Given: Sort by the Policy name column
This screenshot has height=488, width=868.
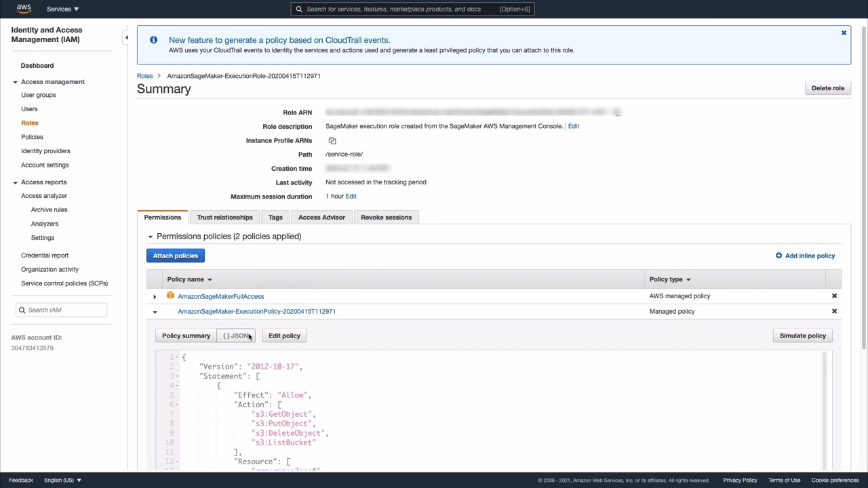Looking at the screenshot, I should click(189, 279).
